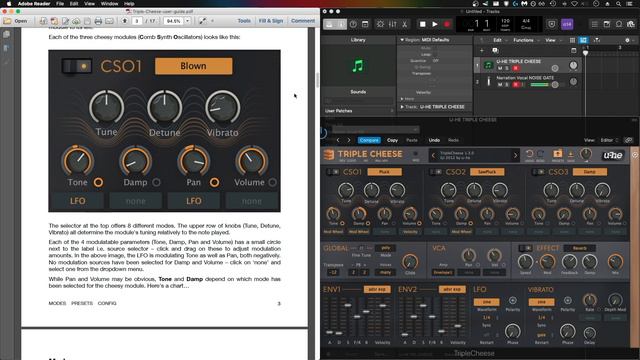
Task: Click the Open button in Adobe Reader toolbar
Action: pos(16,21)
